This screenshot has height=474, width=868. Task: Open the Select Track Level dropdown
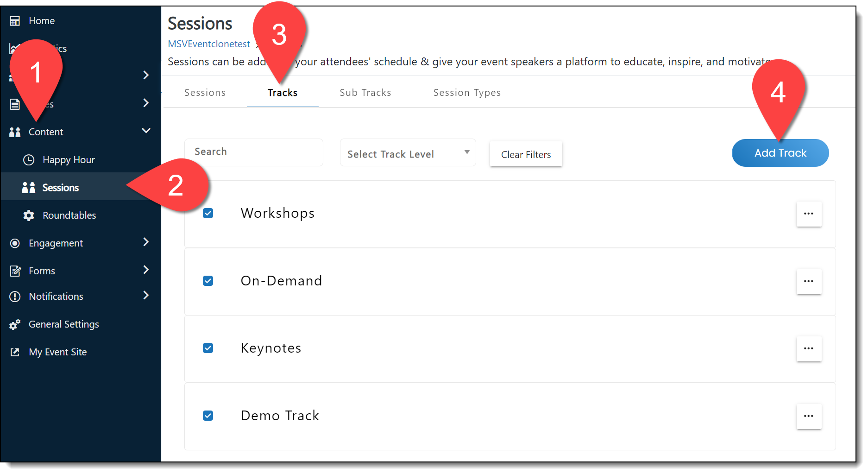point(408,153)
